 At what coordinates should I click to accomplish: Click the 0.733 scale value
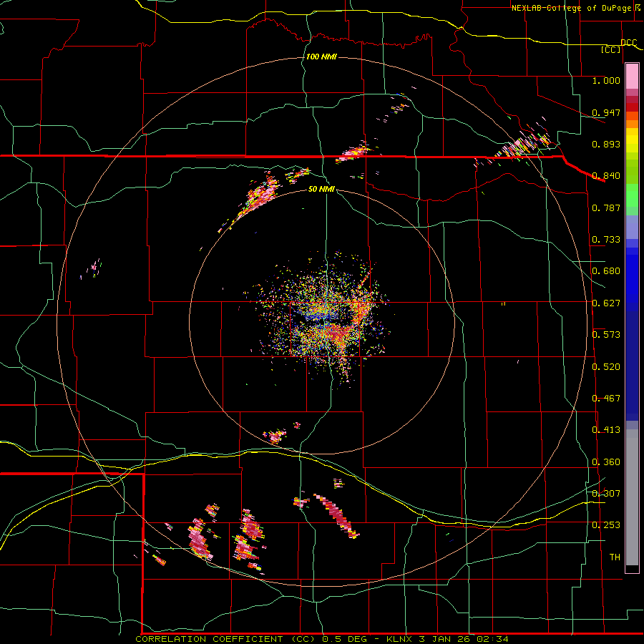point(606,240)
